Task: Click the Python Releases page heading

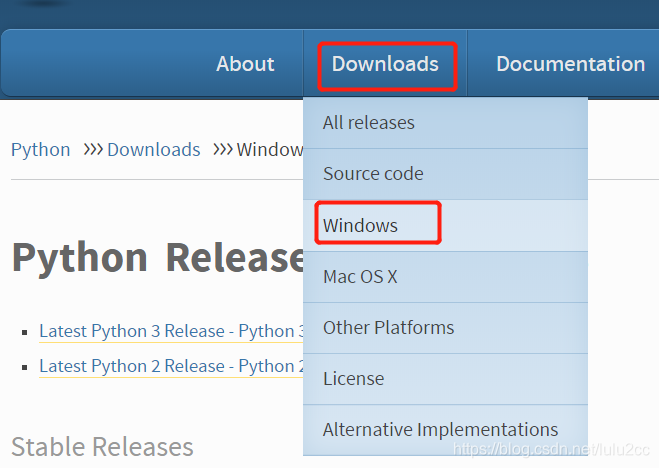Action: pyautogui.click(x=158, y=258)
